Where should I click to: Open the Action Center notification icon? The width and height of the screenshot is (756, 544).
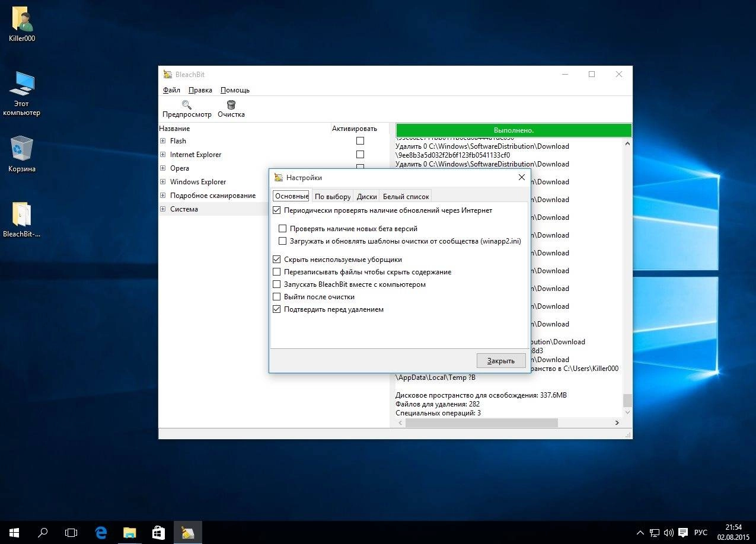click(683, 532)
